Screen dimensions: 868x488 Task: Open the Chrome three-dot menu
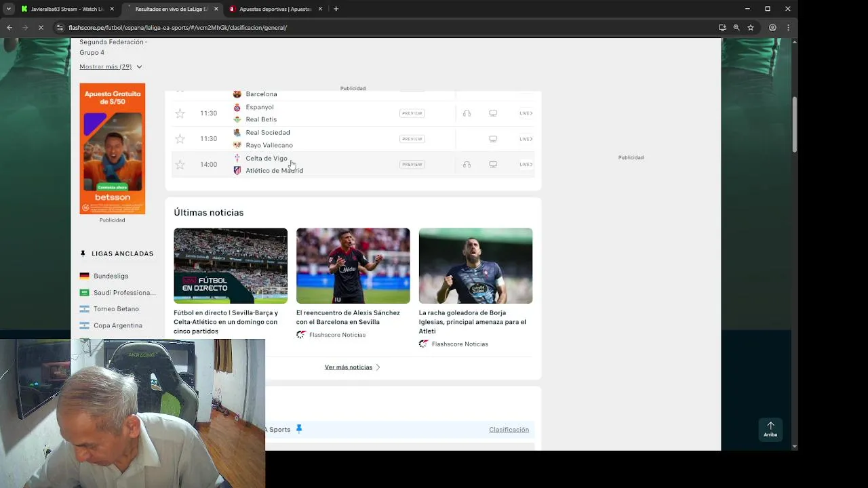[x=788, y=28]
